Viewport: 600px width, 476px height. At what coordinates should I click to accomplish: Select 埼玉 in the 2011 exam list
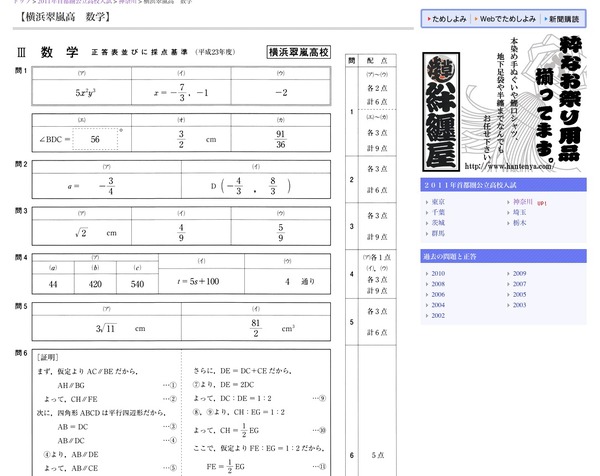click(520, 212)
